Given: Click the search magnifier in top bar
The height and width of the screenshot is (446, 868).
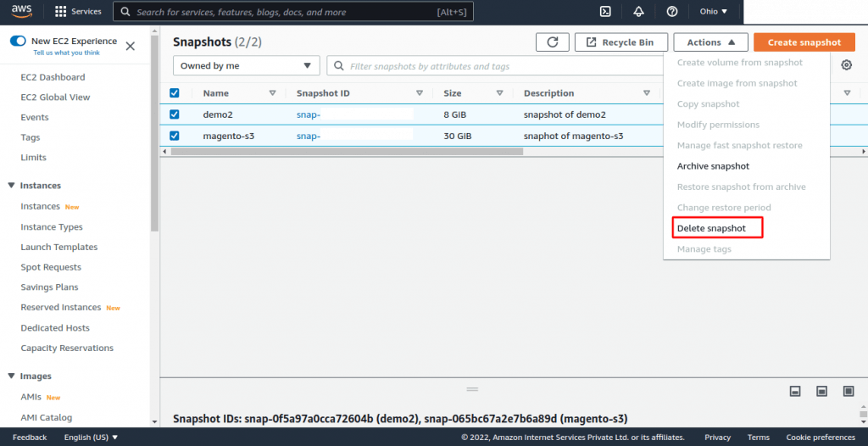Looking at the screenshot, I should (x=125, y=12).
